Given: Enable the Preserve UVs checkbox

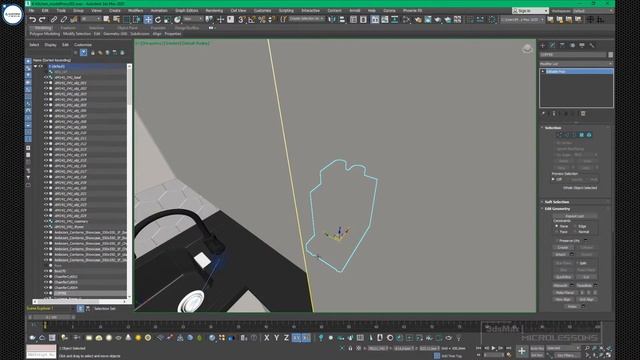Looking at the screenshot, I should 556,241.
